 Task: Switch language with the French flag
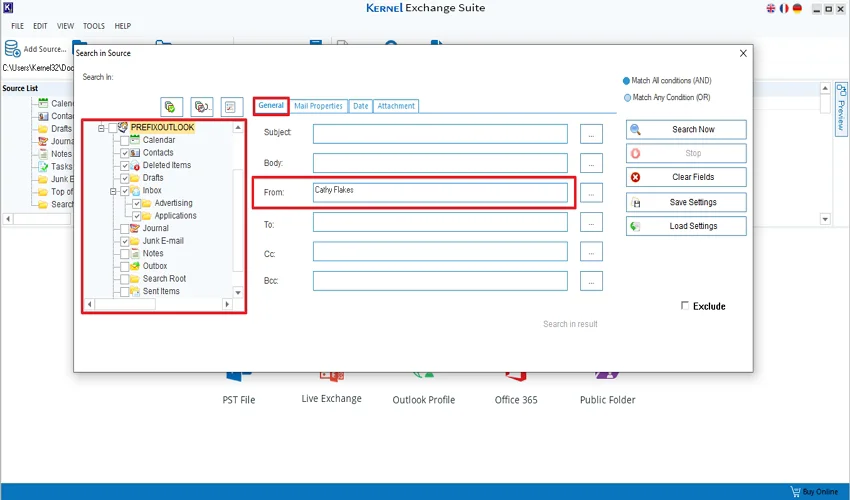[784, 8]
